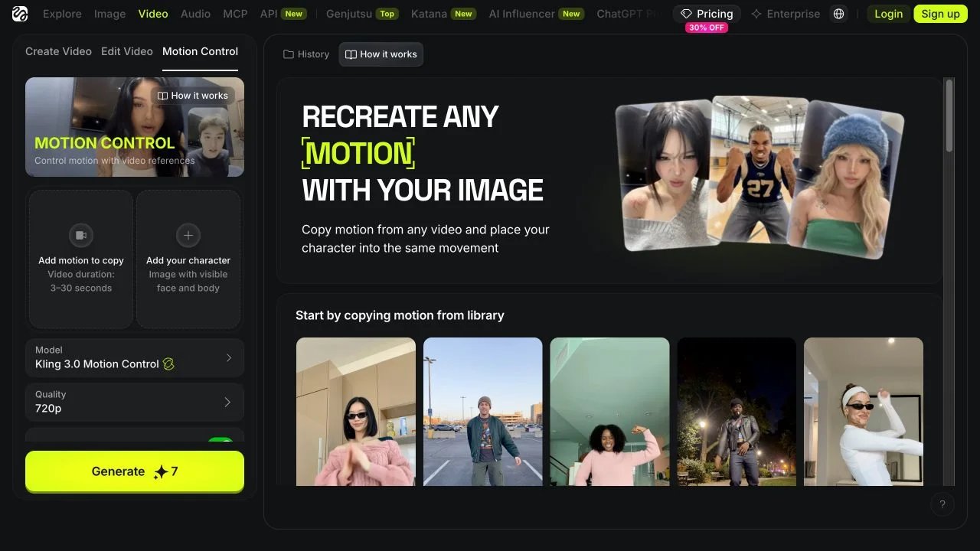Select the How it works tab beside History
The height and width of the screenshot is (551, 980).
pos(381,54)
